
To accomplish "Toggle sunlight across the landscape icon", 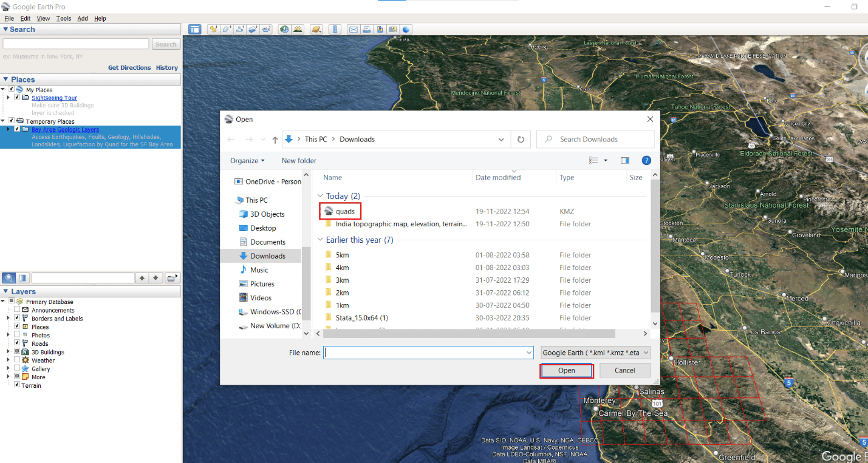I will (298, 29).
